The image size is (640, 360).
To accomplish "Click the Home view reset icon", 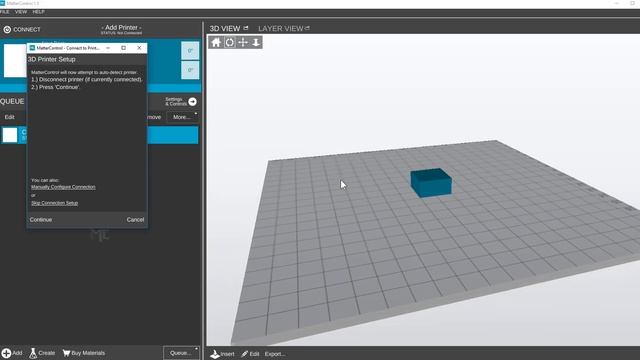I will tap(216, 42).
